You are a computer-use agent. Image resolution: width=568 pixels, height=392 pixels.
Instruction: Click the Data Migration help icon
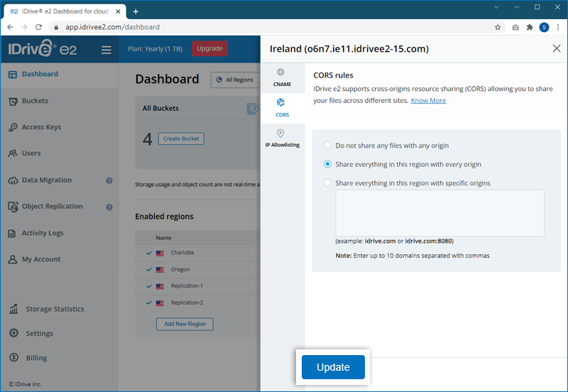tap(109, 180)
